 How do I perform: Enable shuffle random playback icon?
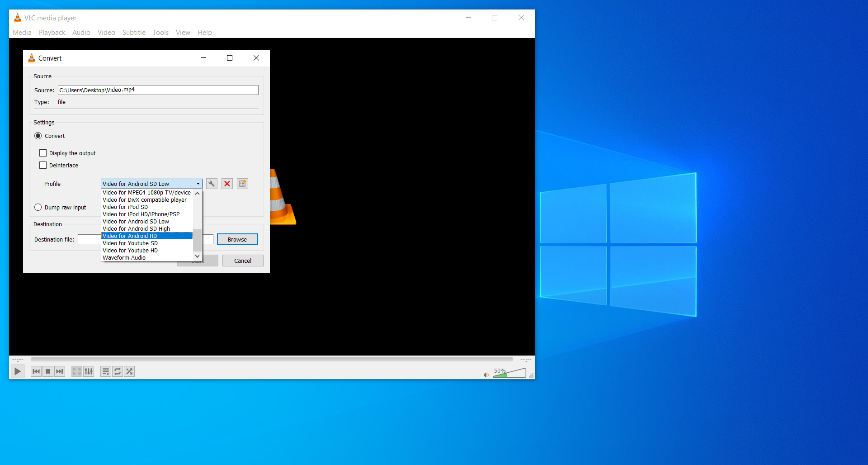pos(129,371)
